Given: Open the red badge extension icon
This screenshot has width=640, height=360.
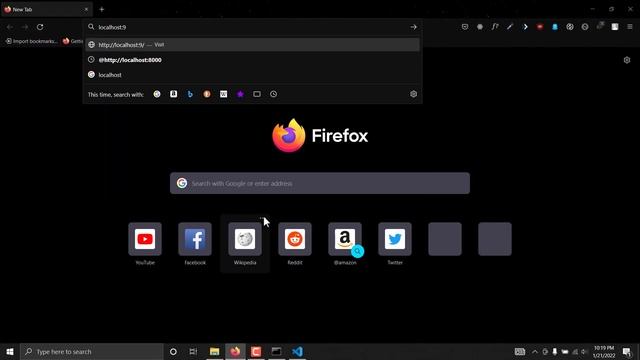Looking at the screenshot, I should pyautogui.click(x=540, y=27).
